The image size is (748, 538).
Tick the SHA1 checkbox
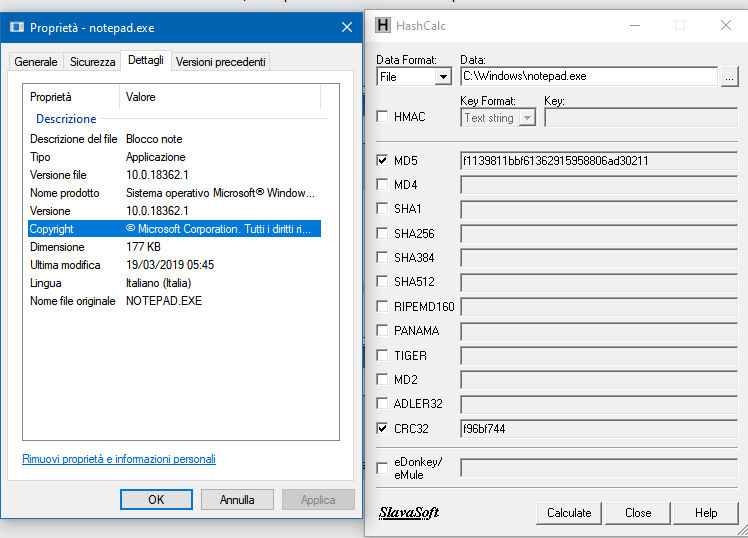(x=382, y=208)
